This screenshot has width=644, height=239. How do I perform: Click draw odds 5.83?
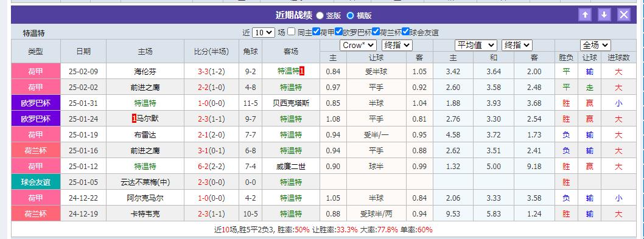[493, 214]
